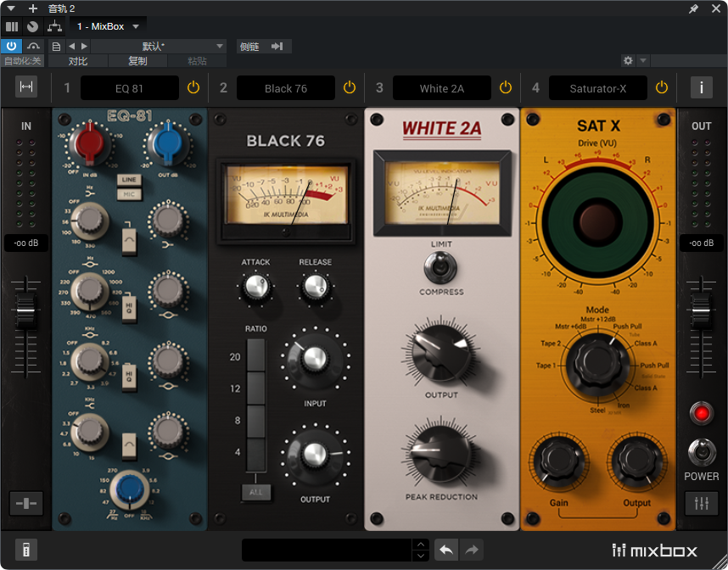Open the Black 76 slot selector
Screen dimensions: 728x570
click(x=286, y=88)
